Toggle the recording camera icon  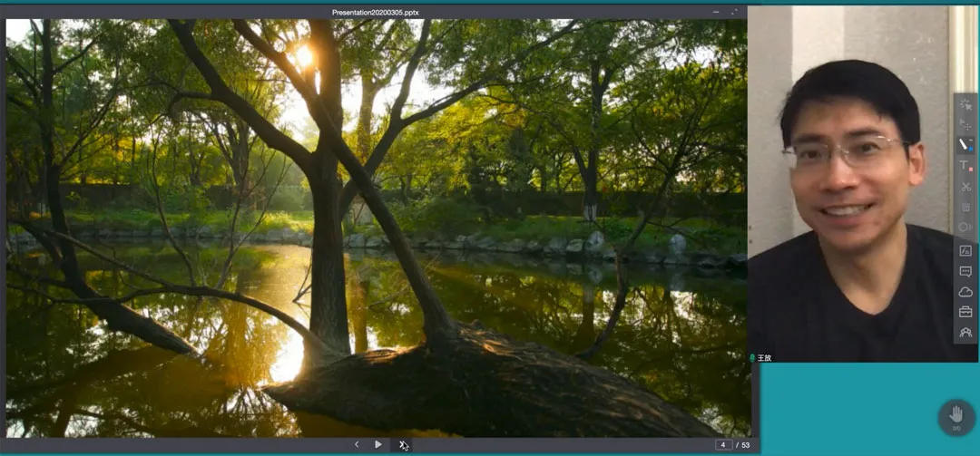coord(965,227)
